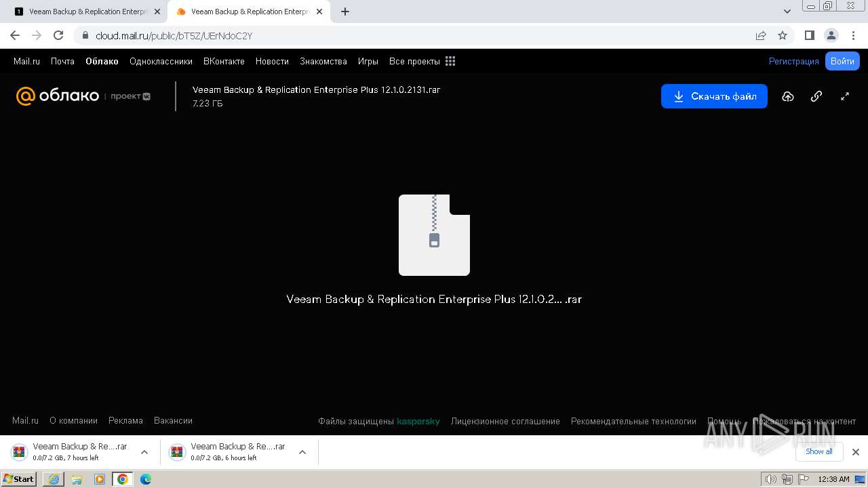868x488 pixels.
Task: Click the file name in the header
Action: (316, 89)
